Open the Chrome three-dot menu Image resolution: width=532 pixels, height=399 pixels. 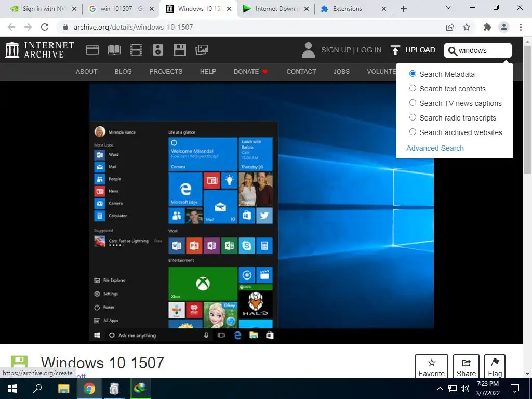pyautogui.click(x=521, y=27)
